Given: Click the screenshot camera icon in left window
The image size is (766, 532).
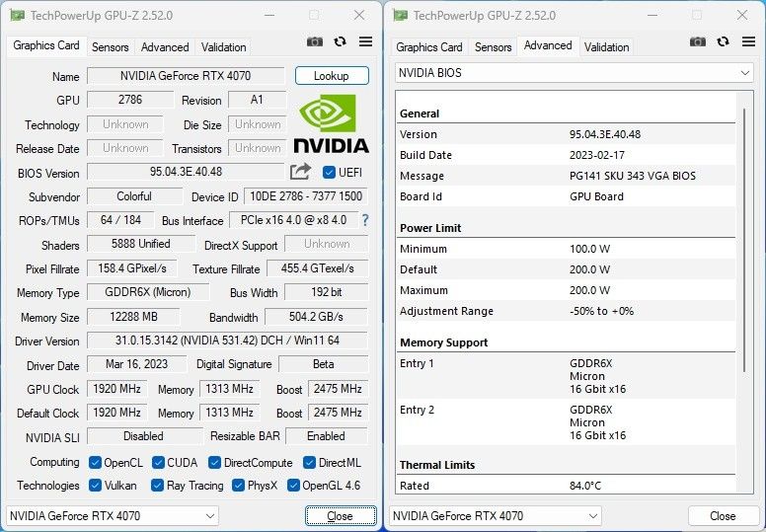Looking at the screenshot, I should (x=315, y=42).
